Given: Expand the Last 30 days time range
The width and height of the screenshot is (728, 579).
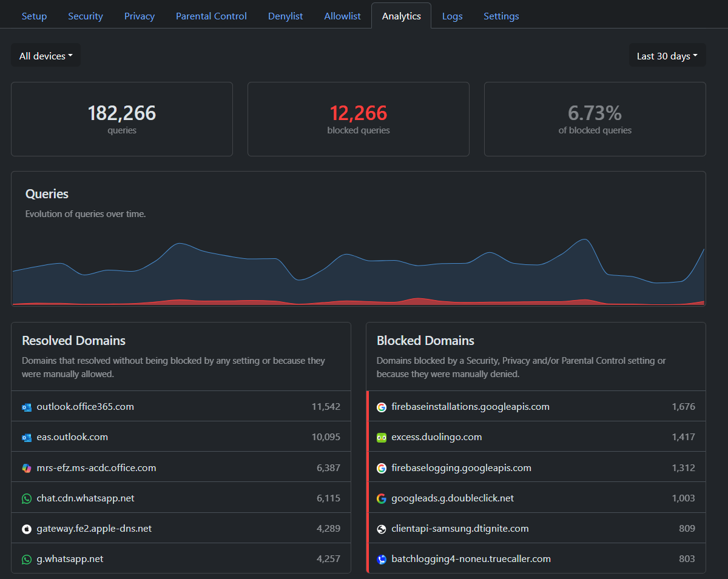Looking at the screenshot, I should [x=667, y=56].
